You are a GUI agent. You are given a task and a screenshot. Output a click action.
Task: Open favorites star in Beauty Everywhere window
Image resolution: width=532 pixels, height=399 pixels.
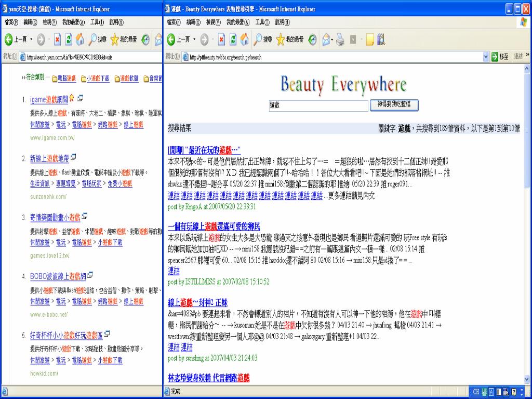click(x=289, y=39)
